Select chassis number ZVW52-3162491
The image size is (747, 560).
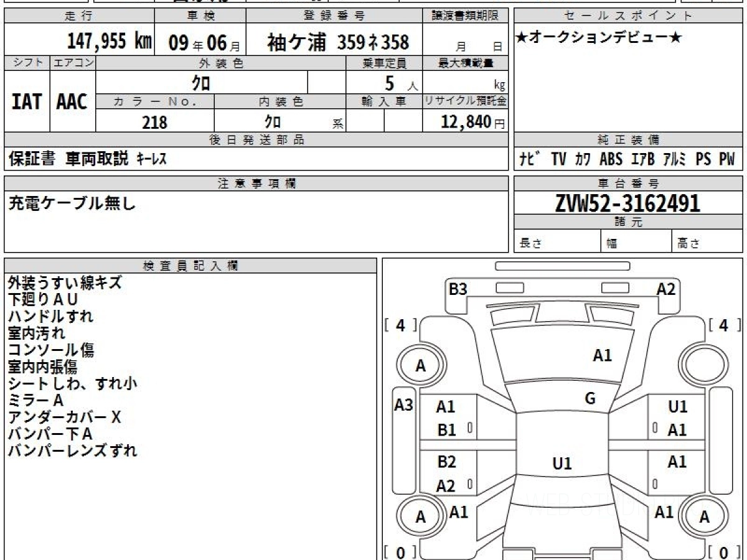coord(627,203)
